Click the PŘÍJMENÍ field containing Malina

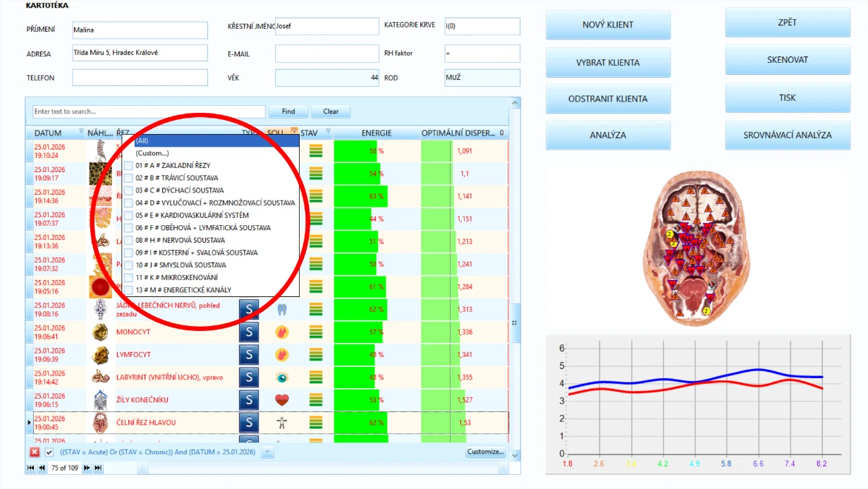(x=140, y=30)
